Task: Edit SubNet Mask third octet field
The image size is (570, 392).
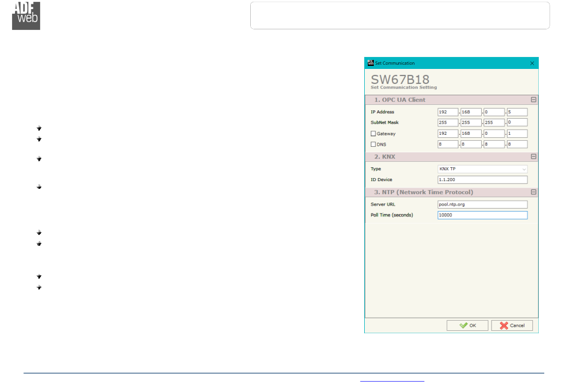Action: pyautogui.click(x=494, y=122)
